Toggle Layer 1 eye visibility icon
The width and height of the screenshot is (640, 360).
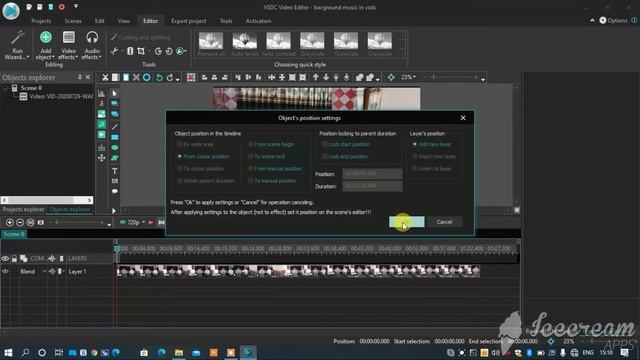(x=5, y=271)
